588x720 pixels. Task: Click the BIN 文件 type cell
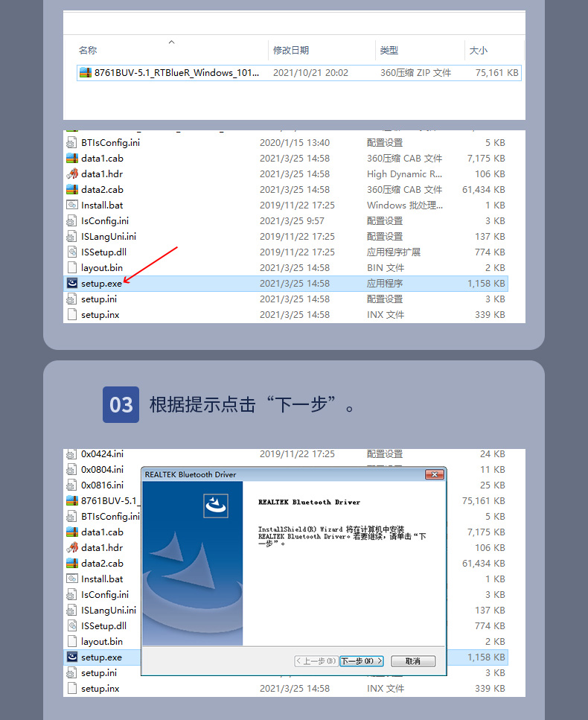point(386,268)
